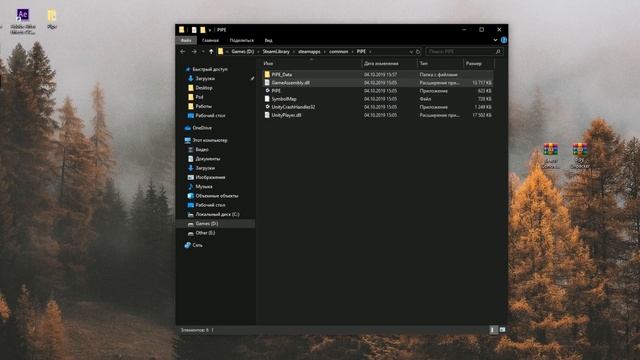Screen dimensions: 640x360
Task: Click the search magnifier icon
Action: point(498,52)
